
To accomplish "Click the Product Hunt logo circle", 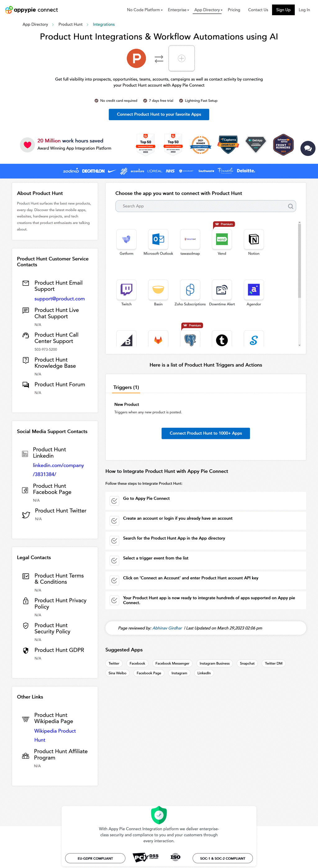I will pos(136,58).
